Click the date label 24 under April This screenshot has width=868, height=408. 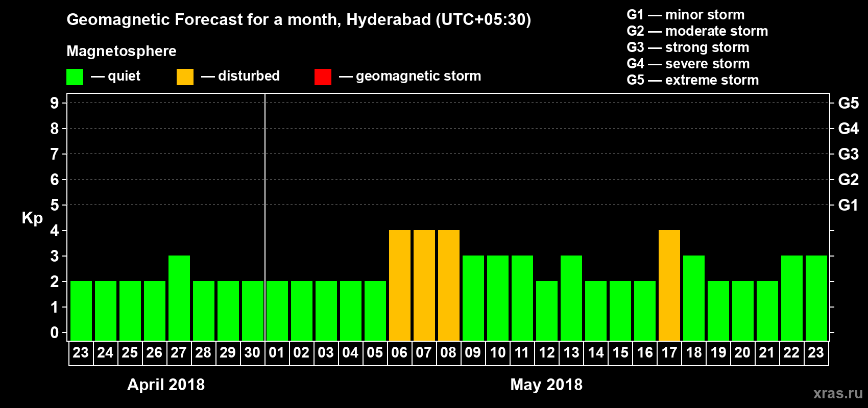coord(105,352)
